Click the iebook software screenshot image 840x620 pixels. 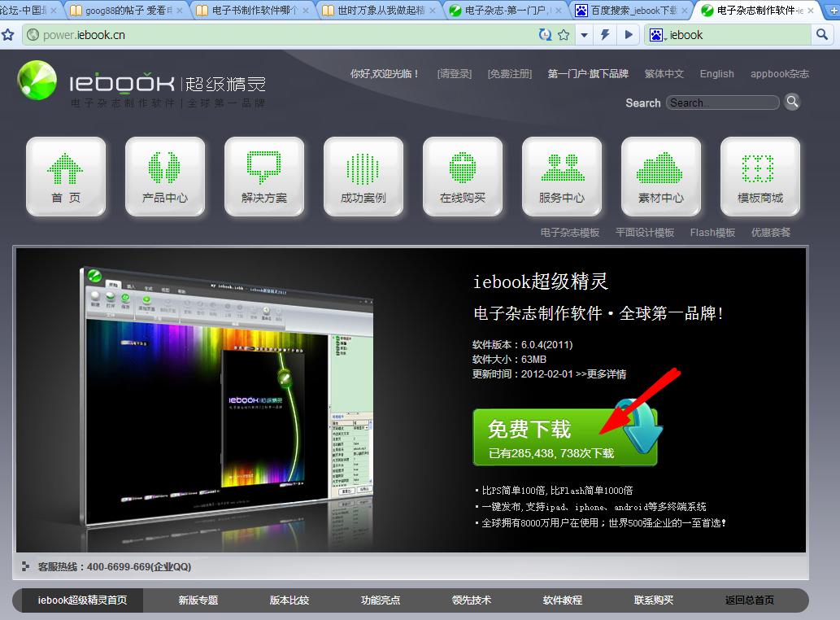pos(227,396)
